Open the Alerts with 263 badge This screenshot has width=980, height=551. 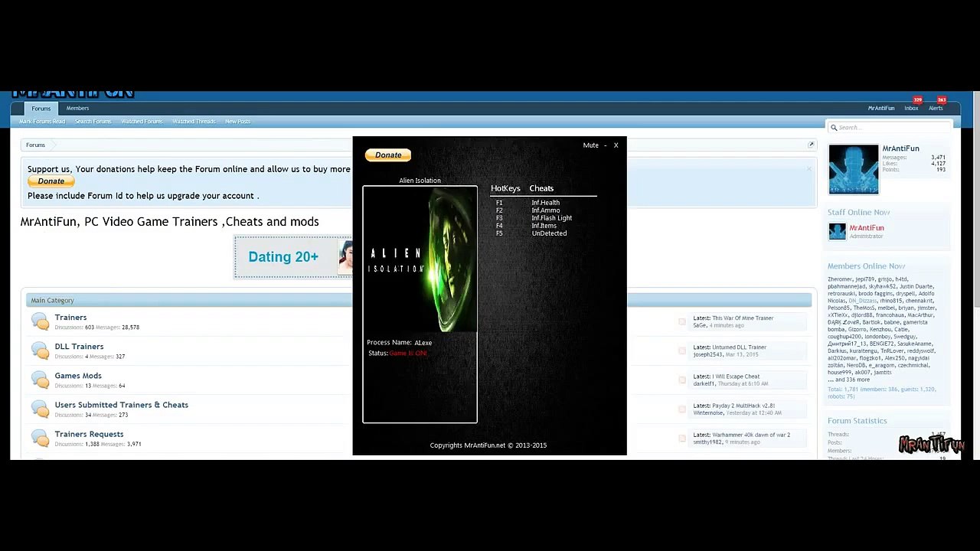936,109
